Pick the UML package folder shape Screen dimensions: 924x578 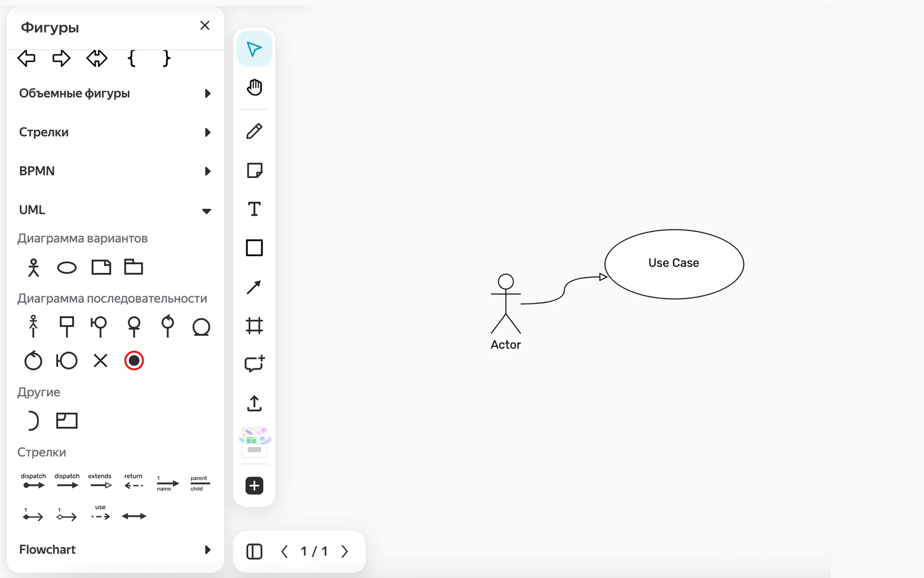pos(133,267)
